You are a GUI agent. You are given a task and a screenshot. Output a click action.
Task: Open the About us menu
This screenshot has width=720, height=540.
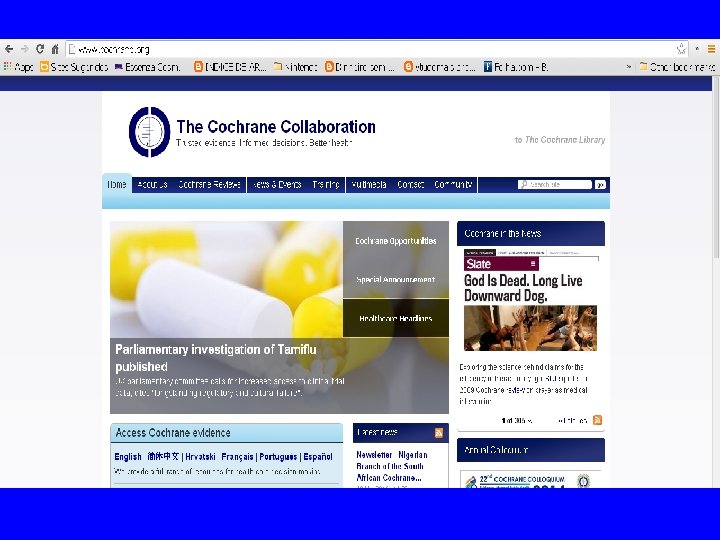point(152,185)
